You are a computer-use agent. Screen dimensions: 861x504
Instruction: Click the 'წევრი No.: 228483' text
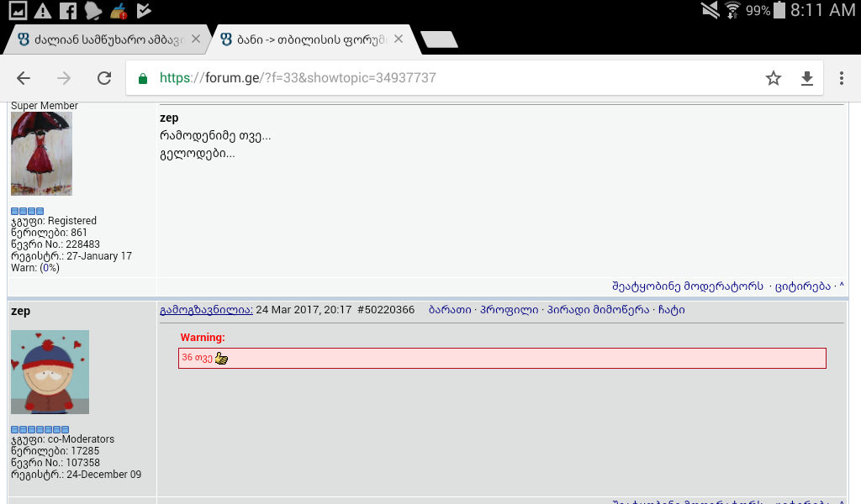[x=55, y=244]
